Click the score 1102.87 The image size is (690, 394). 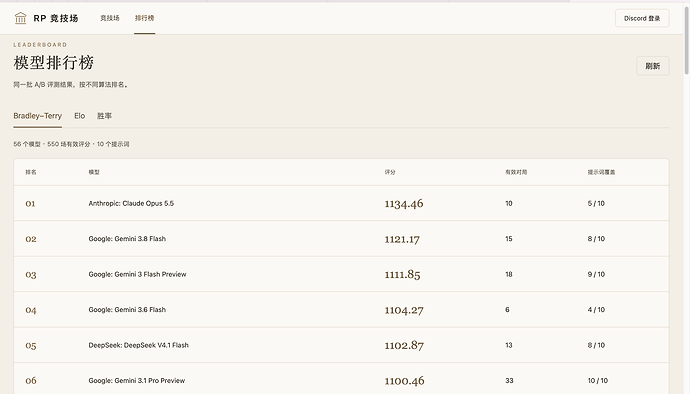pyautogui.click(x=404, y=345)
